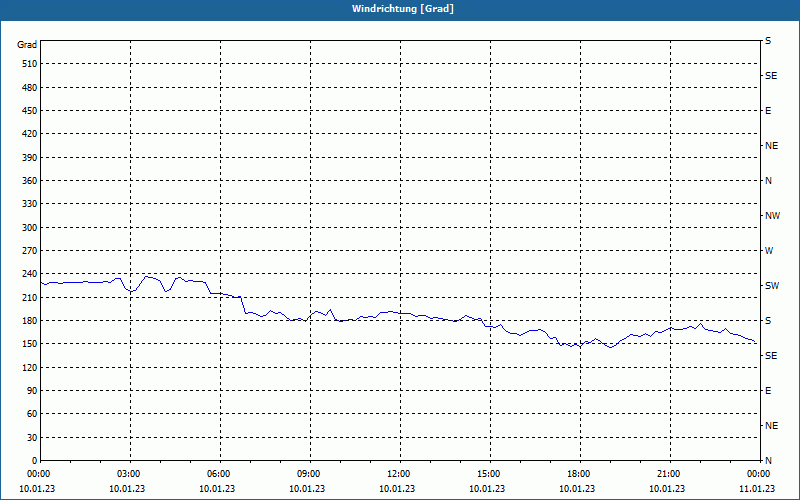Select the 450 y-axis value
800x500 pixels.
pyautogui.click(x=30, y=111)
